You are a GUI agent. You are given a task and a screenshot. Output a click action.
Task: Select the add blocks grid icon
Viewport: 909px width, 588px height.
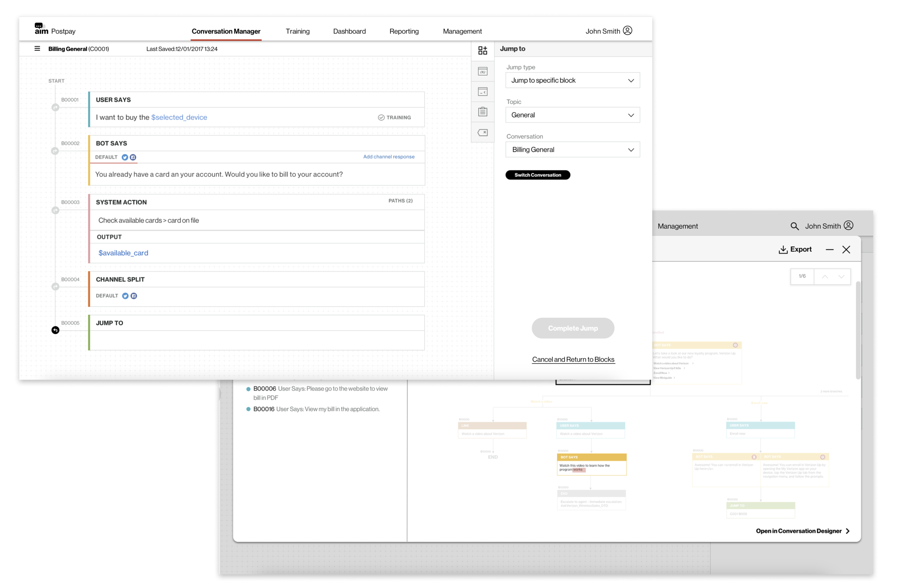point(483,51)
